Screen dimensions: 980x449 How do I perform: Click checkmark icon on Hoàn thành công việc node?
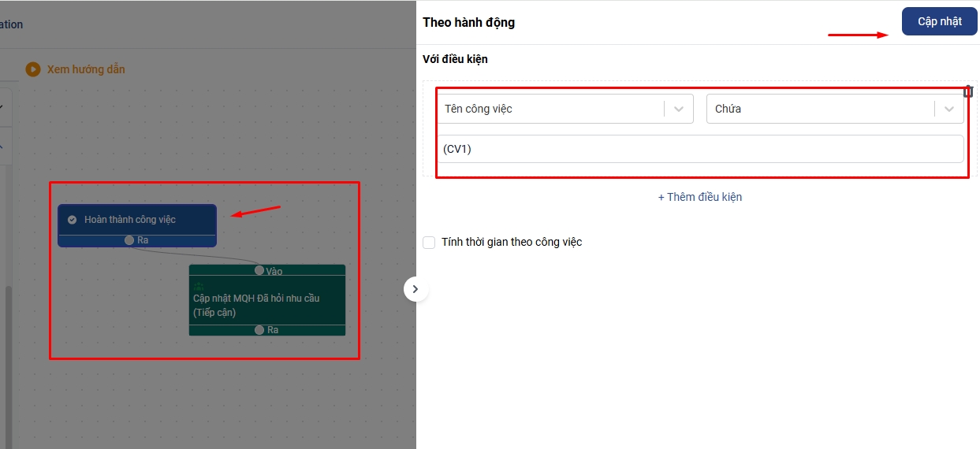73,220
